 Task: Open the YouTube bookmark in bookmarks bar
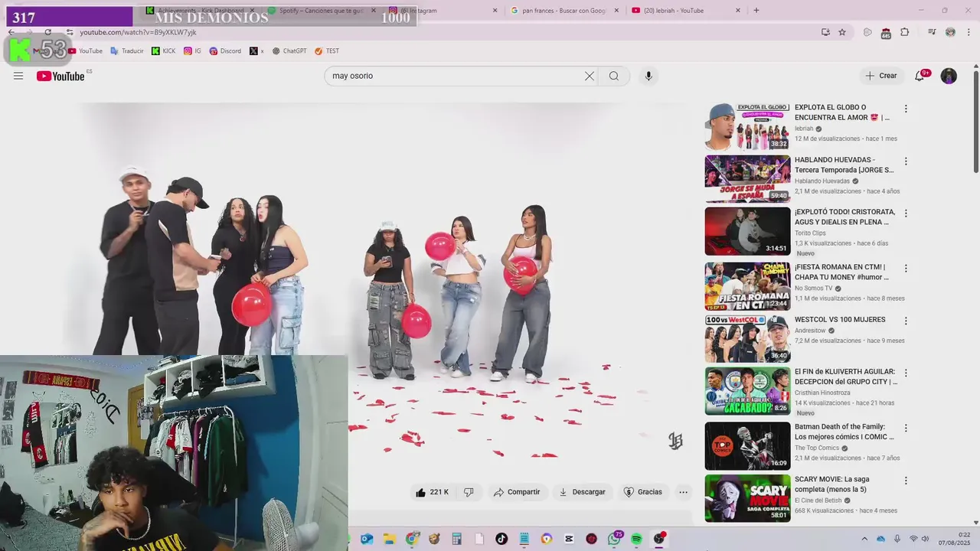point(85,51)
